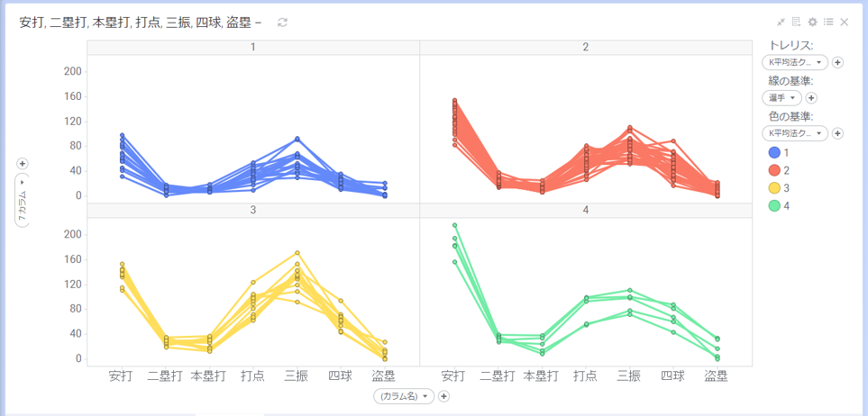
Task: Select the green cluster 4 legend swatch
Action: pos(776,205)
